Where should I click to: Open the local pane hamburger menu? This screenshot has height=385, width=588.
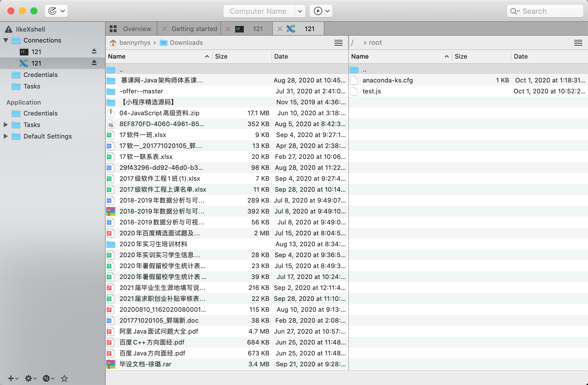coord(339,43)
